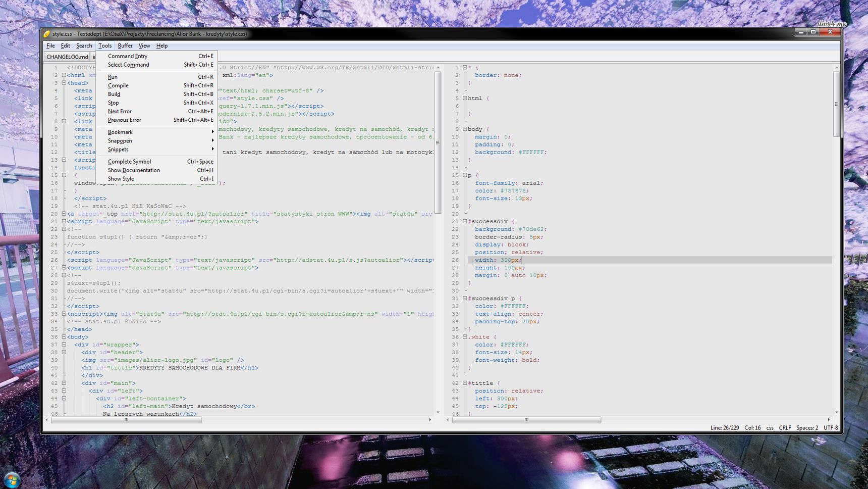Expand the Snapopen submenu
The image size is (868, 489).
pyautogui.click(x=157, y=140)
